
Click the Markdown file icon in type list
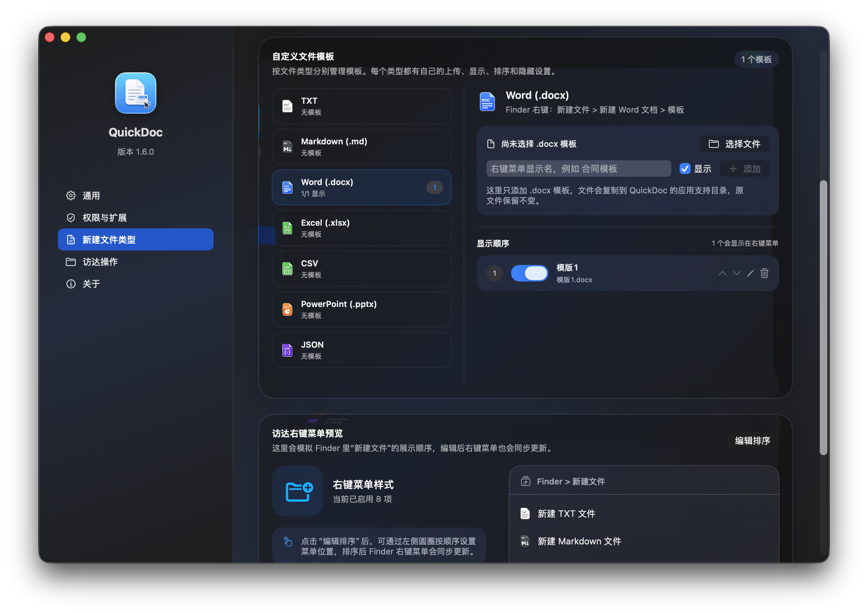coord(287,147)
